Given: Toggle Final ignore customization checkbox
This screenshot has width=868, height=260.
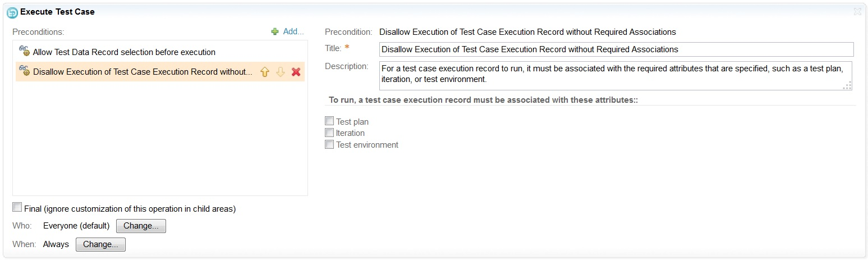Looking at the screenshot, I should (x=17, y=208).
